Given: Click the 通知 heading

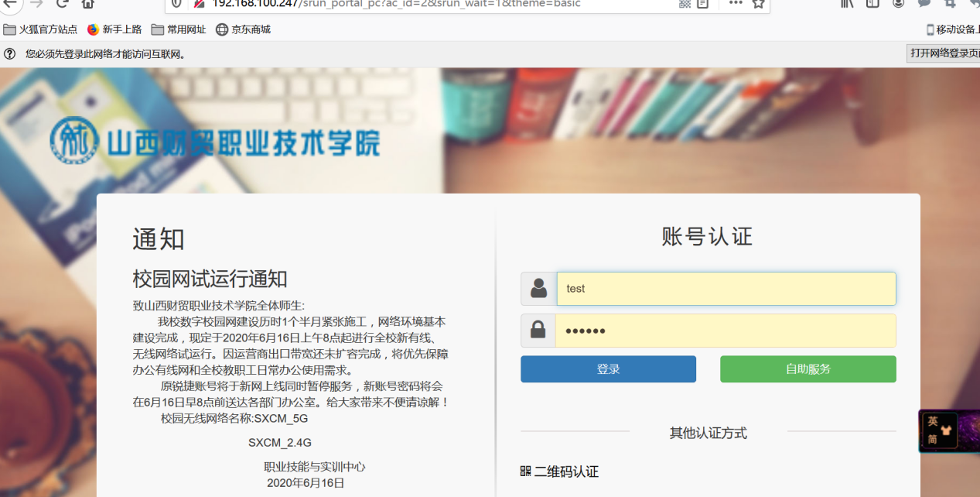Looking at the screenshot, I should (x=159, y=239).
